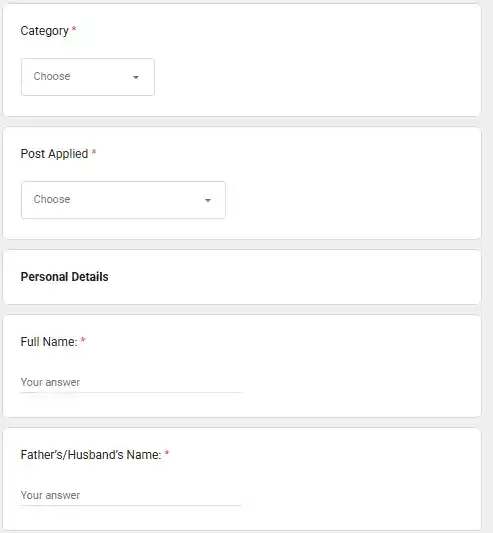
Task: Click the Full Name question label
Action: (49, 342)
